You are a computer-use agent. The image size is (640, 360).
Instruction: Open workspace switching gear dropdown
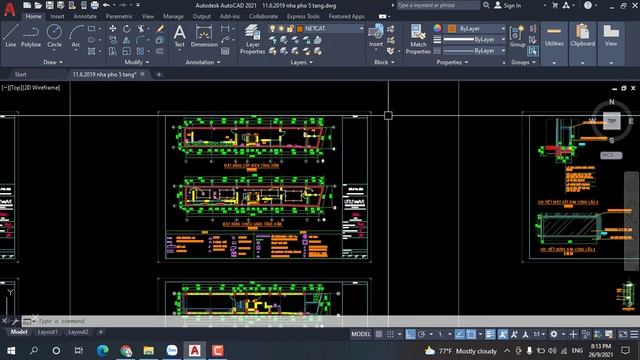[563, 334]
